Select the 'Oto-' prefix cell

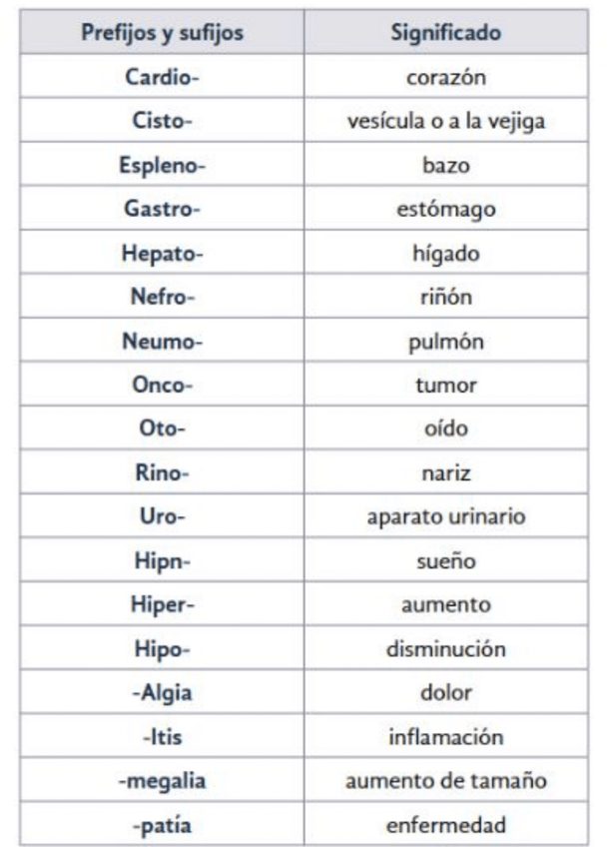click(162, 428)
